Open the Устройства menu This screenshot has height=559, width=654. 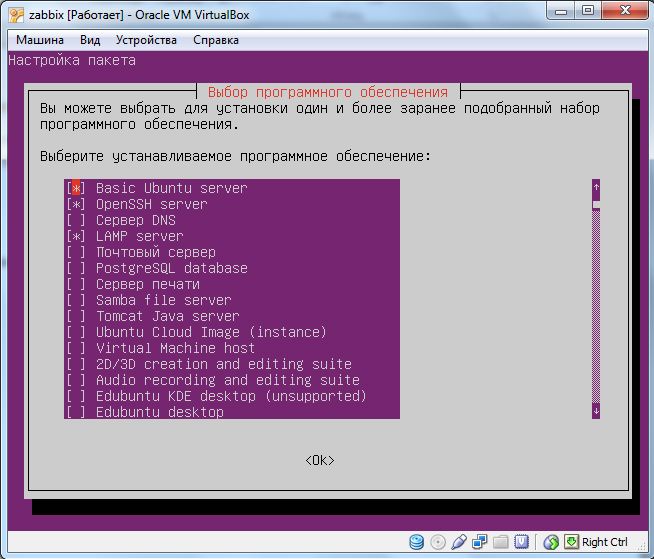(146, 40)
